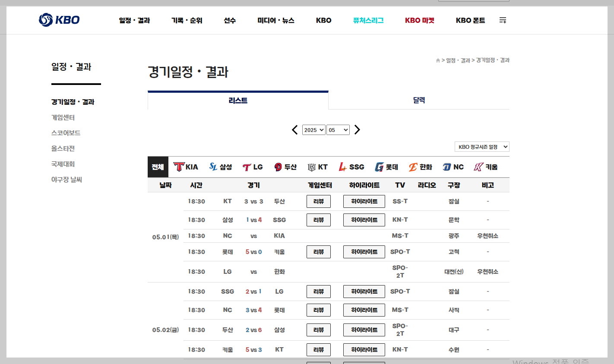
Task: Click 우천취소 note for NC vs KIA
Action: pos(487,236)
